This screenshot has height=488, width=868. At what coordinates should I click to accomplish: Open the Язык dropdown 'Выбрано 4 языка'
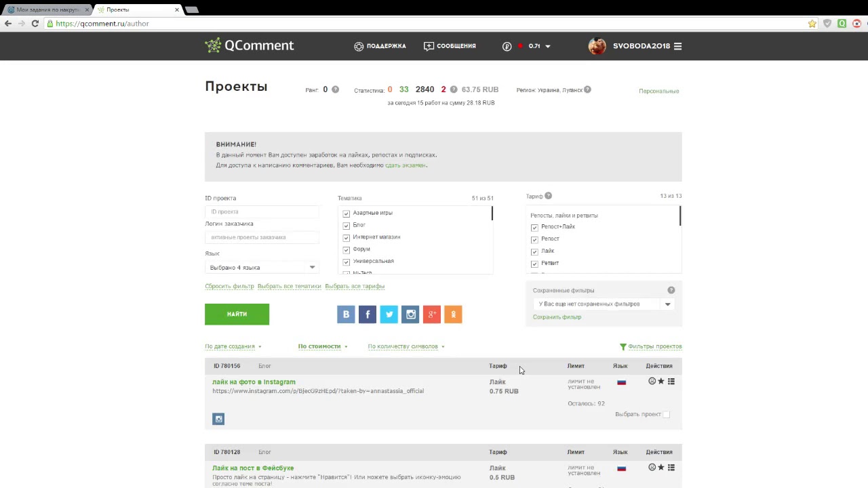(262, 267)
